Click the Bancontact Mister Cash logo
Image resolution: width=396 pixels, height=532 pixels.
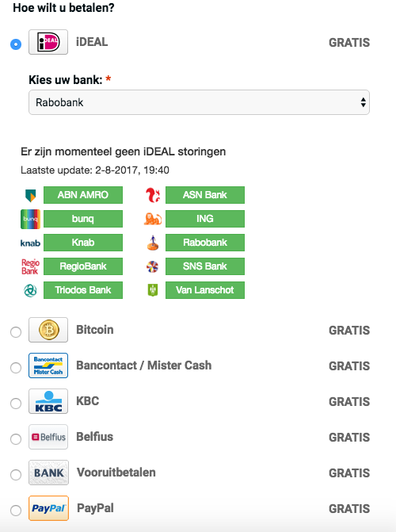(48, 366)
